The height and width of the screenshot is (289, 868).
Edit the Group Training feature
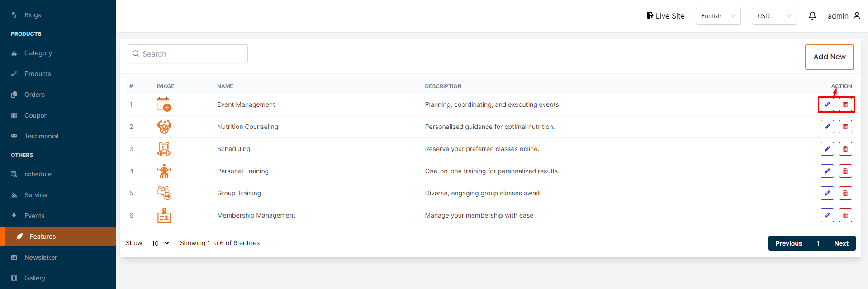tap(827, 193)
